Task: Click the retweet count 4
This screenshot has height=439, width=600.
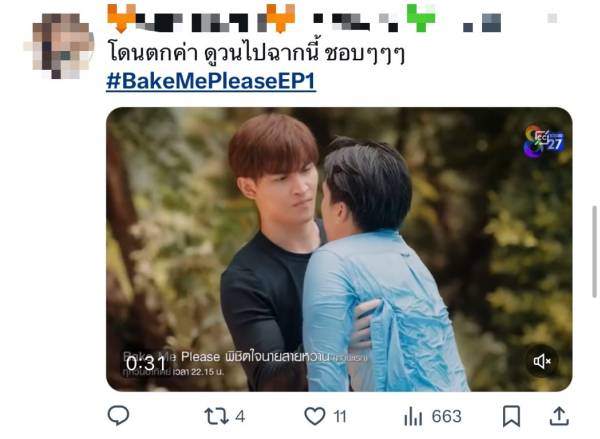Action: 240,416
